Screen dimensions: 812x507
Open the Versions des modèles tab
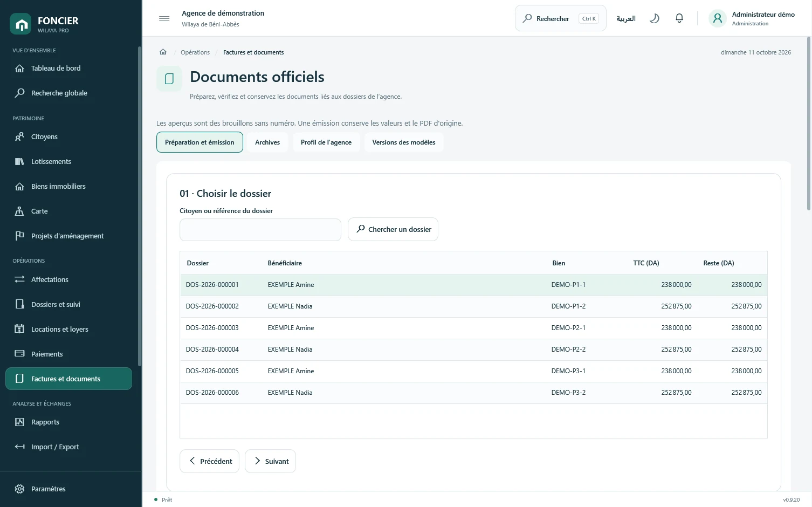pyautogui.click(x=404, y=142)
